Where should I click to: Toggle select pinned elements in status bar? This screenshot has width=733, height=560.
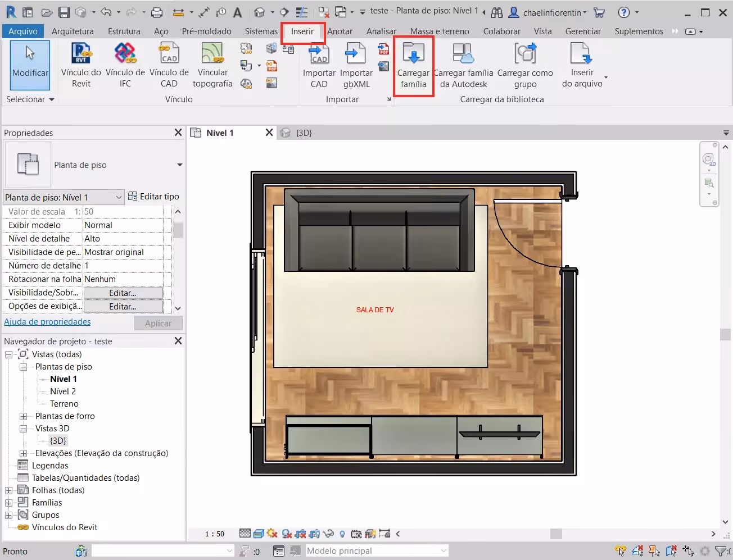coord(654,551)
